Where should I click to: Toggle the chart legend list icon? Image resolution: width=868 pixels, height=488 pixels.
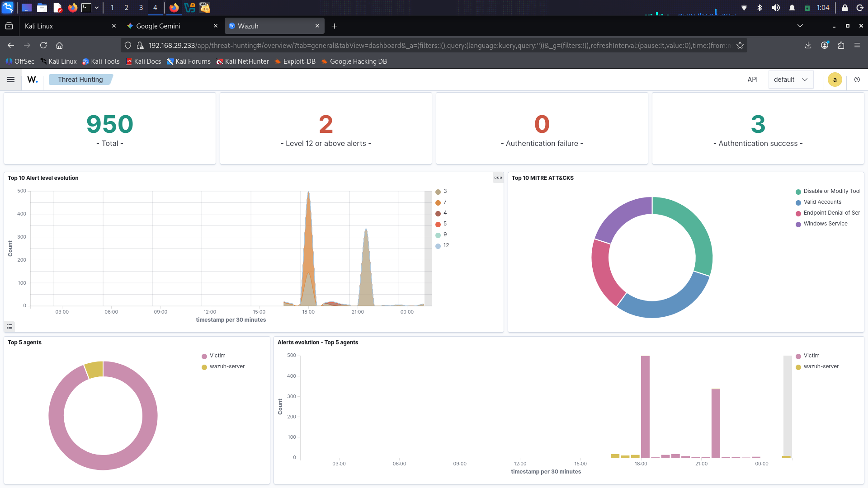(9, 326)
